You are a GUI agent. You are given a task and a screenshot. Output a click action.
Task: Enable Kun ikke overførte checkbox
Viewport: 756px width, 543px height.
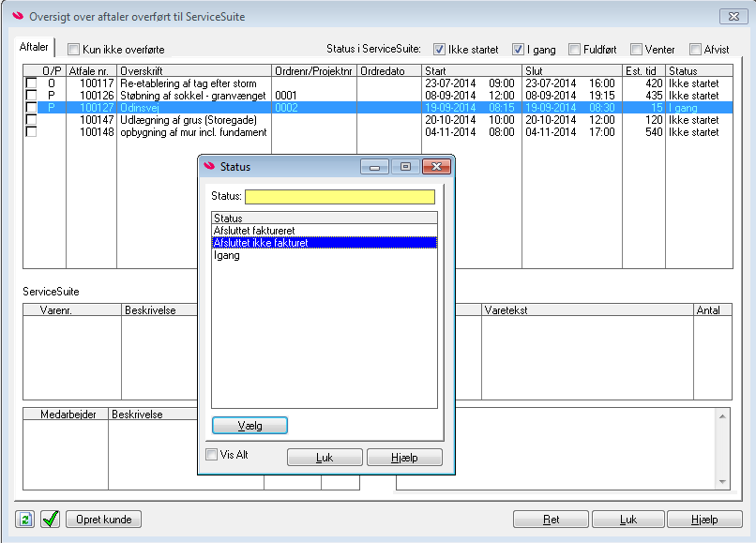click(73, 49)
